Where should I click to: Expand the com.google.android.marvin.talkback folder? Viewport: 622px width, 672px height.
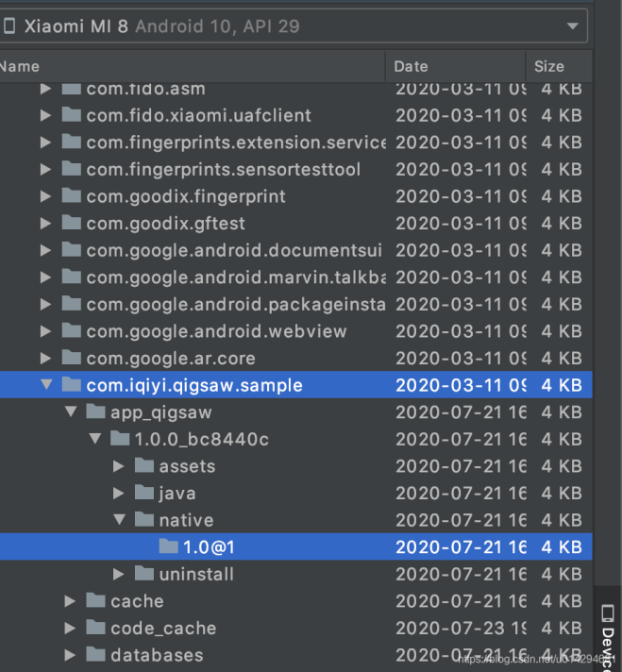[45, 277]
